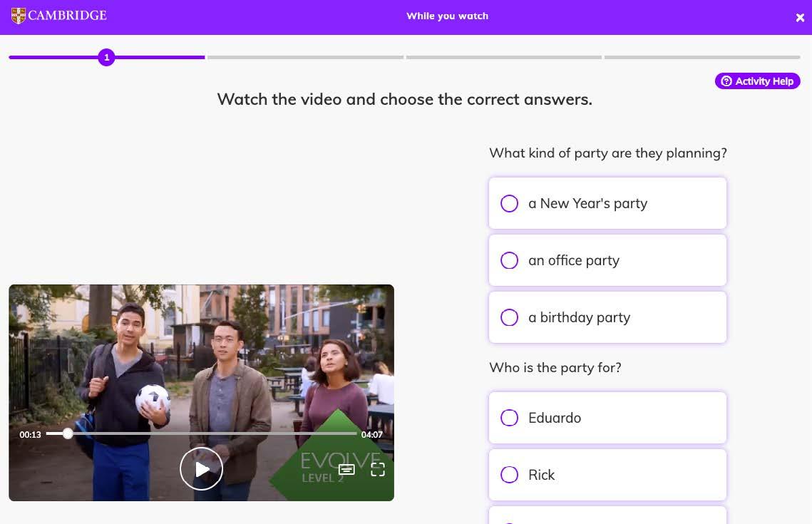
Task: Close the While you watch activity
Action: click(800, 18)
